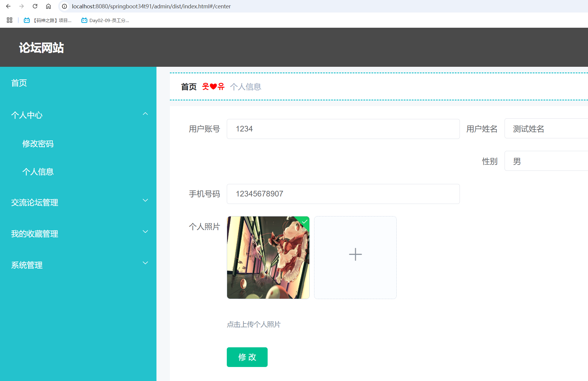Click the site info icon in address bar
This screenshot has width=588, height=381.
point(64,6)
